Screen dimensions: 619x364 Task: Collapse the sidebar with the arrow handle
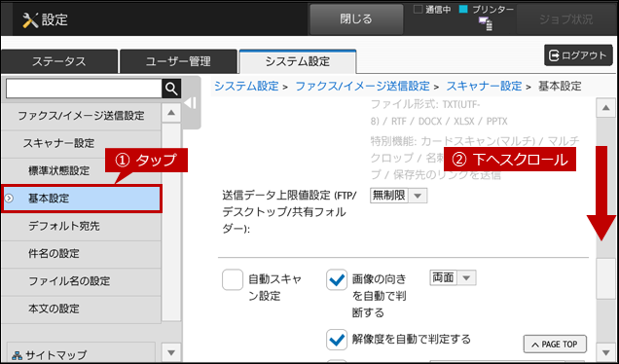click(x=191, y=103)
